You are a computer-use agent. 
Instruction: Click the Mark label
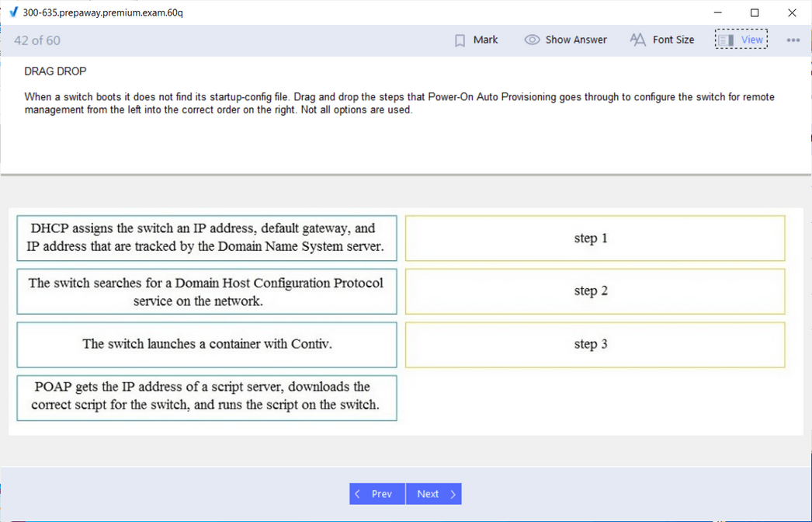point(485,40)
